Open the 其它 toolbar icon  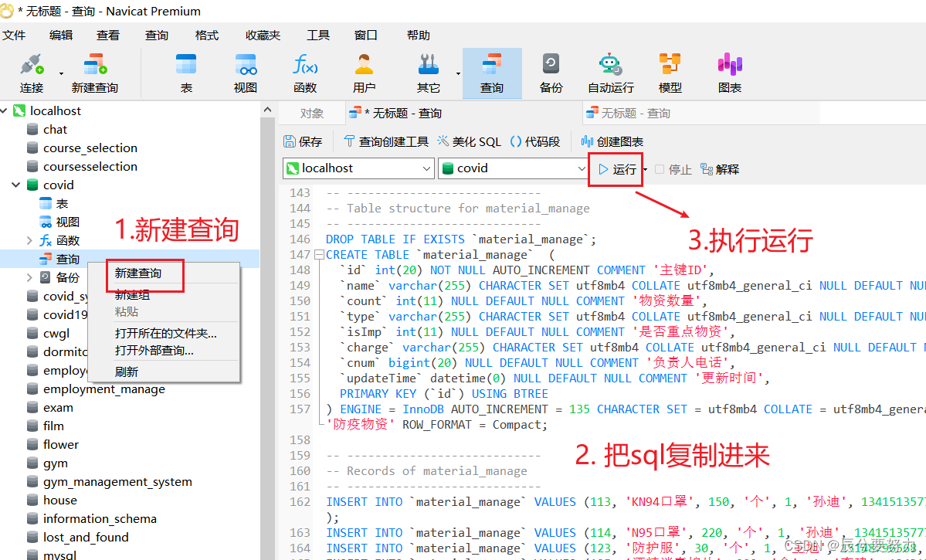point(428,73)
